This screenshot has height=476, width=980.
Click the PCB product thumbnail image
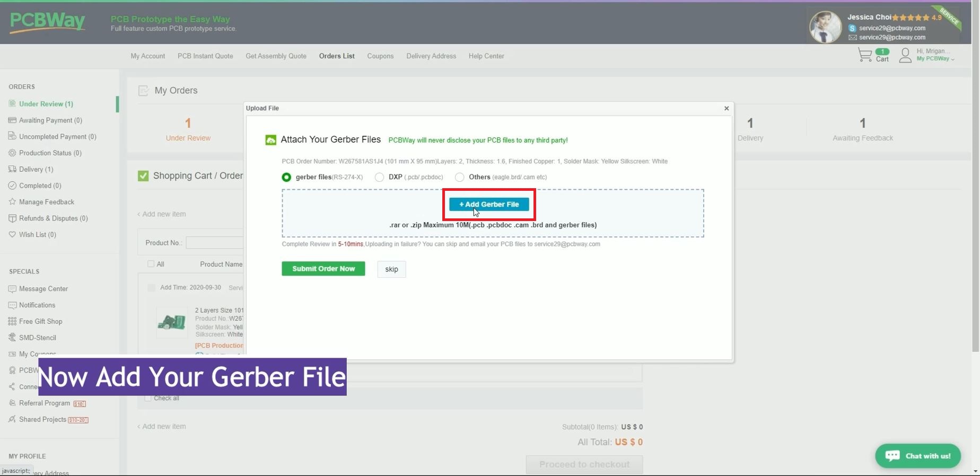pos(172,322)
